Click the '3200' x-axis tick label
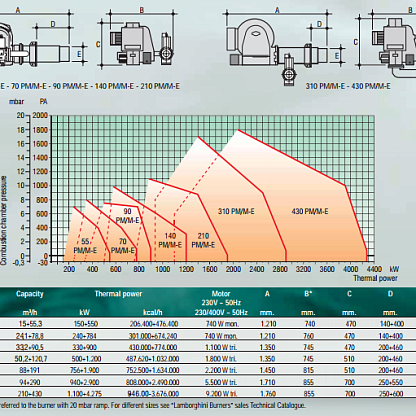This screenshot has height=416, width=416. (x=303, y=269)
